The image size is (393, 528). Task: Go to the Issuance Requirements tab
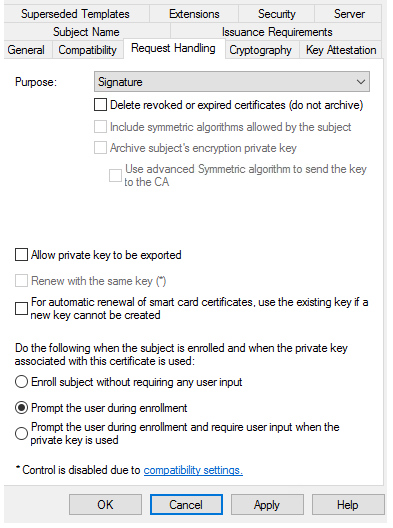[277, 32]
